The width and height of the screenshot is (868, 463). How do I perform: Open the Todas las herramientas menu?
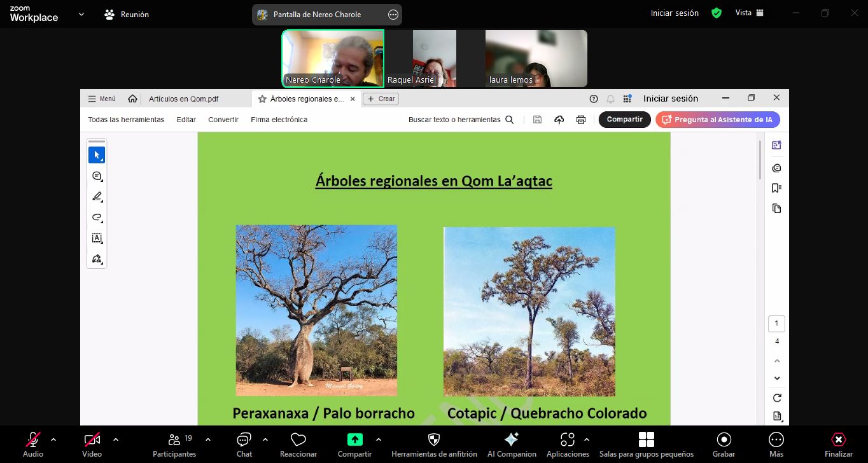point(126,120)
